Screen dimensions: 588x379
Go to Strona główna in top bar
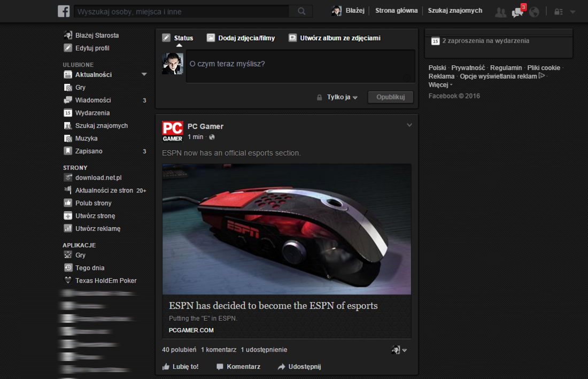pyautogui.click(x=397, y=11)
